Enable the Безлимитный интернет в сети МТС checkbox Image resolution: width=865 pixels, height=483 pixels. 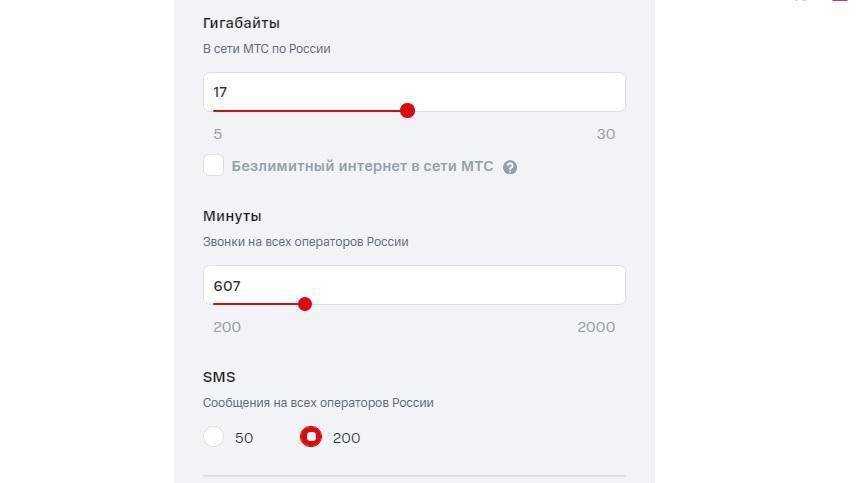pos(213,166)
